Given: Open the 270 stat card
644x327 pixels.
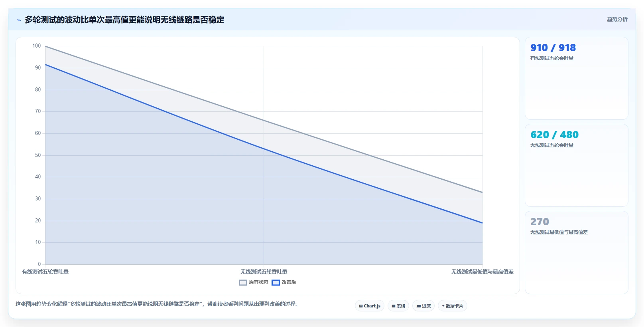Looking at the screenshot, I should click(x=577, y=252).
